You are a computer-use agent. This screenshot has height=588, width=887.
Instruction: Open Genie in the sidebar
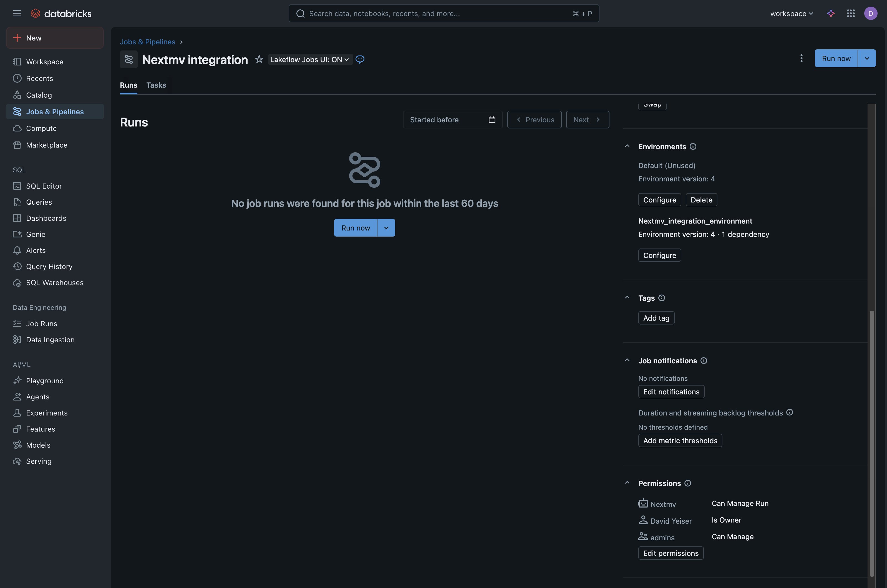(35, 234)
